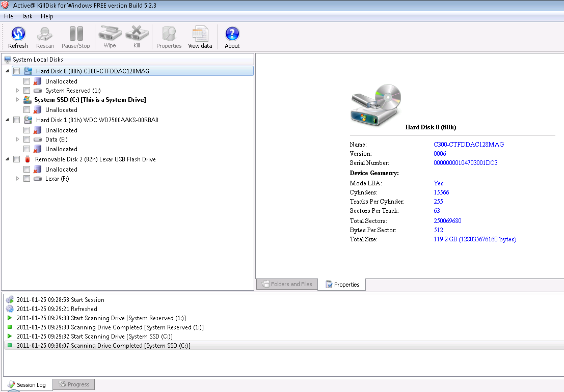Click the large hard disk image in Properties

pyautogui.click(x=376, y=104)
